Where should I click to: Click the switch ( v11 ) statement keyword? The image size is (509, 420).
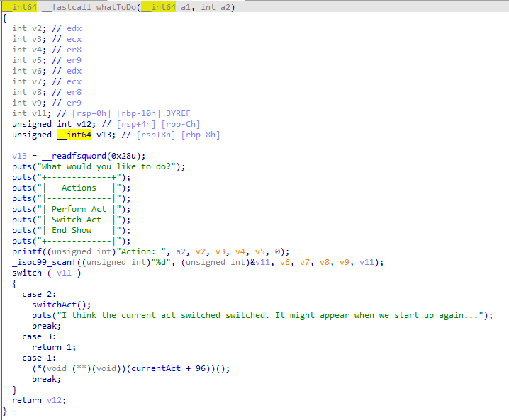[27, 273]
